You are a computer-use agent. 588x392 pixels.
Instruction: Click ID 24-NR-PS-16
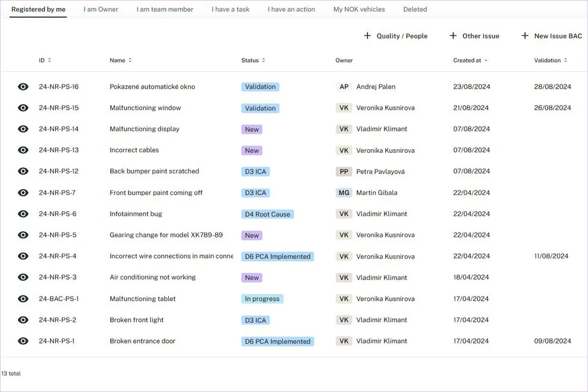pyautogui.click(x=59, y=87)
